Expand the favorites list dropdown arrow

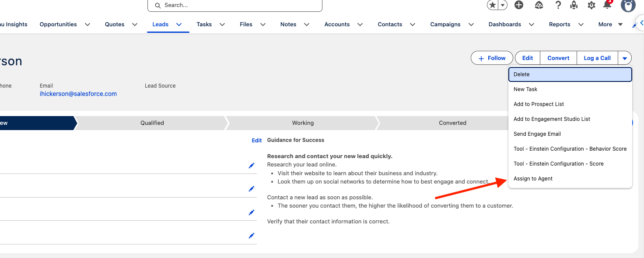[503, 5]
